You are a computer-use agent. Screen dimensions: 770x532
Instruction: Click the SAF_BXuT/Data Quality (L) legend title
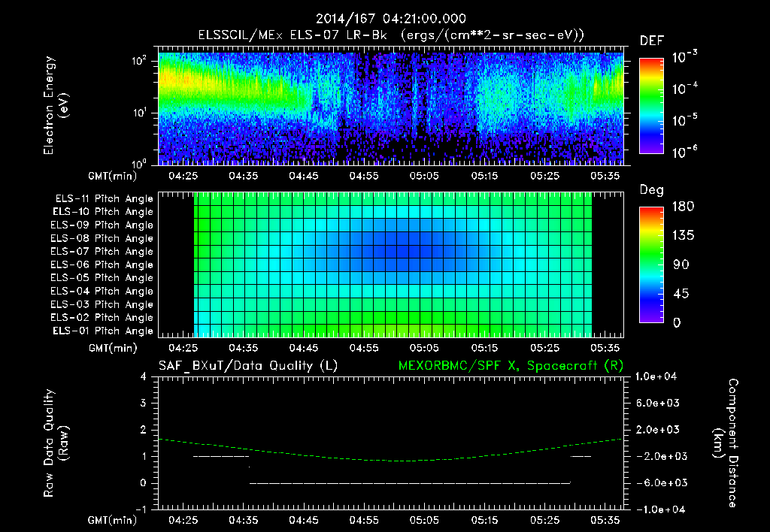[248, 366]
